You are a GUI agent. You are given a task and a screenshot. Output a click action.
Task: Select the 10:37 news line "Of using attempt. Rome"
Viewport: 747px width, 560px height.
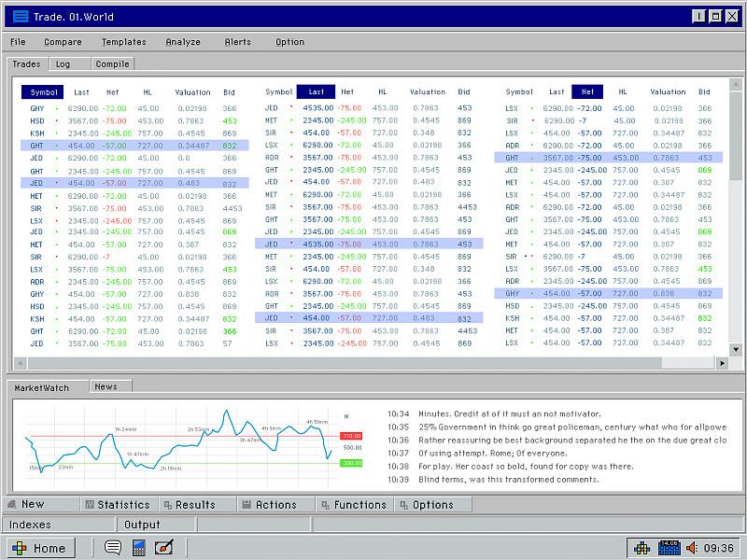point(477,454)
